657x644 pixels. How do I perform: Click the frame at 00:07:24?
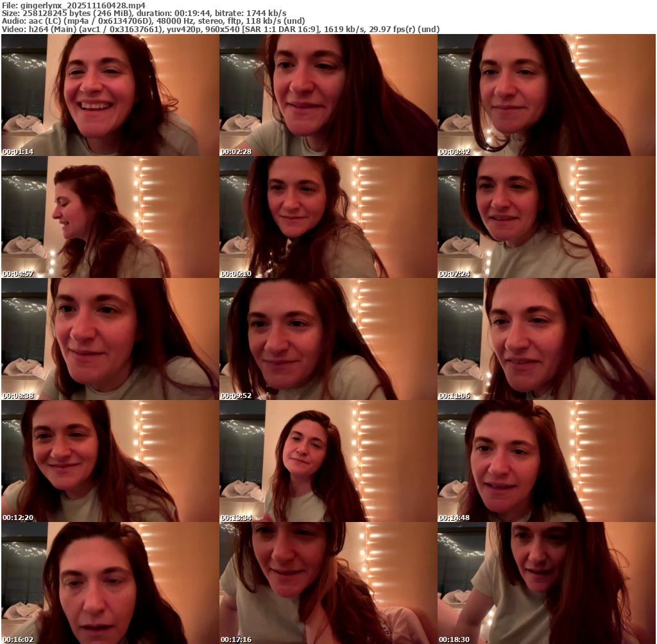coord(546,217)
